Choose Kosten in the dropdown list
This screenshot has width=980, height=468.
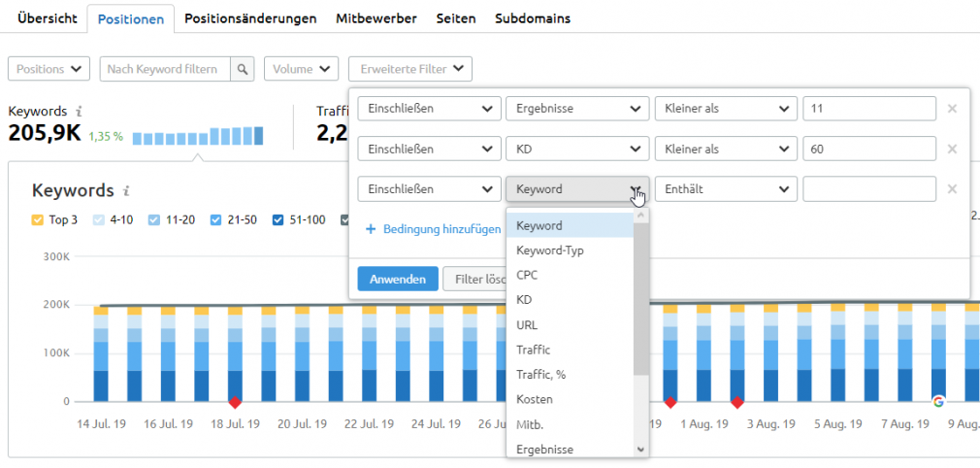[570, 399]
